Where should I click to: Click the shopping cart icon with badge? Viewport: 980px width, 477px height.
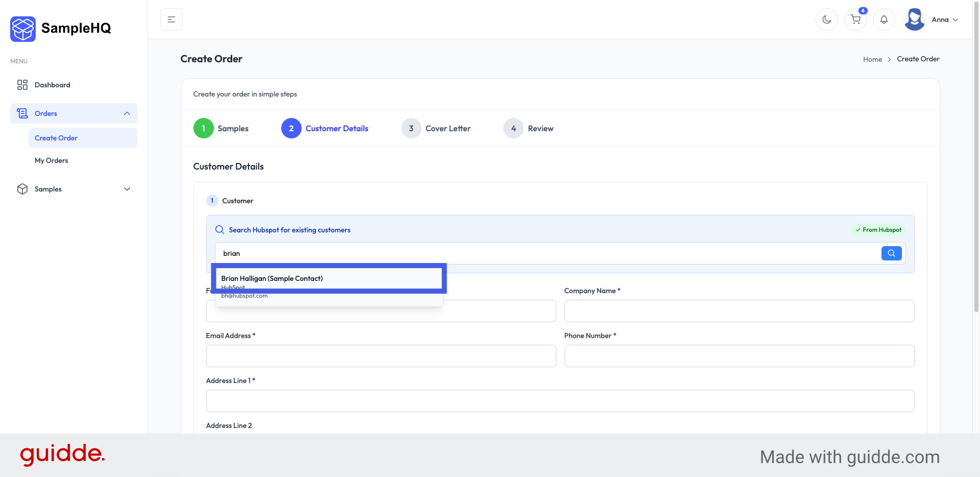coord(855,19)
